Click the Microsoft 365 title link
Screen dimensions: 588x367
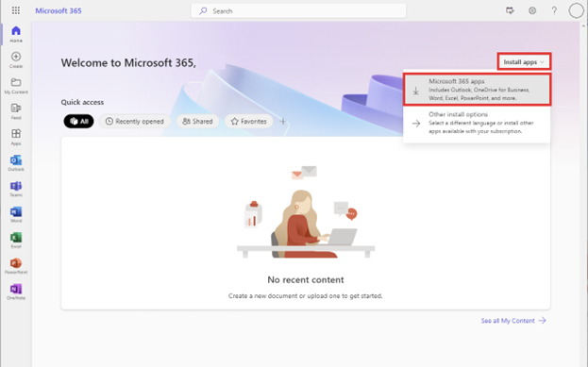(x=59, y=11)
